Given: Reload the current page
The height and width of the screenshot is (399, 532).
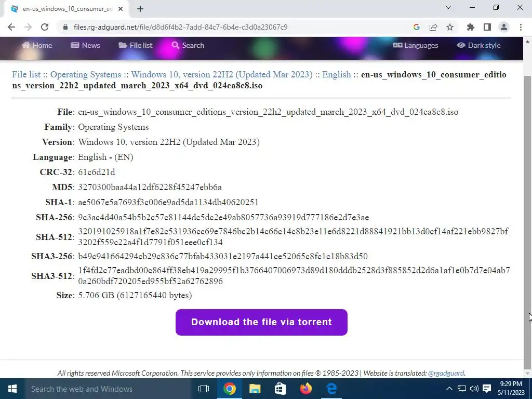Looking at the screenshot, I should (x=45, y=27).
